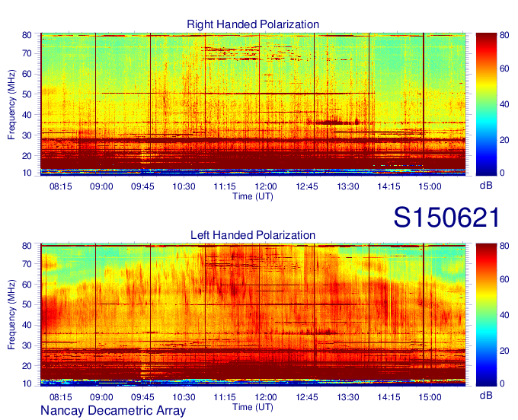
Task: Click the 10 MHz frequency tick of the Right Handed plot
Action: [27, 173]
